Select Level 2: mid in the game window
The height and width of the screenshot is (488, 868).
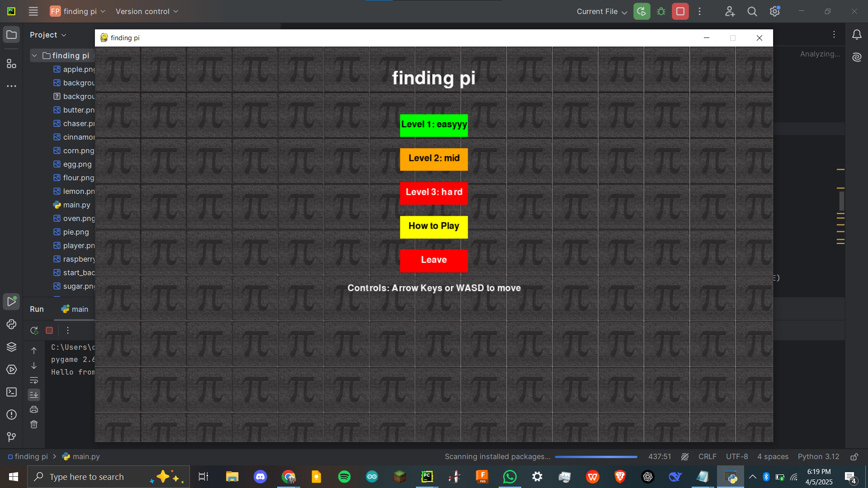pos(434,159)
